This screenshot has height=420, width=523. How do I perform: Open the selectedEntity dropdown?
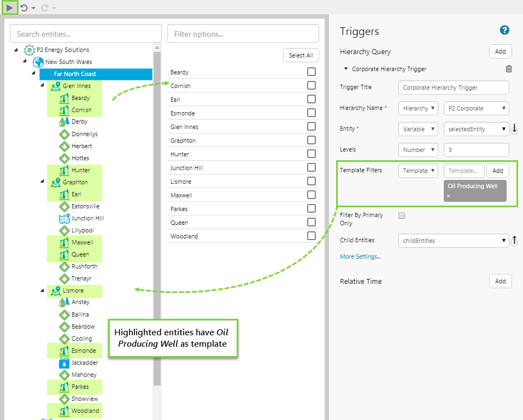(x=477, y=129)
